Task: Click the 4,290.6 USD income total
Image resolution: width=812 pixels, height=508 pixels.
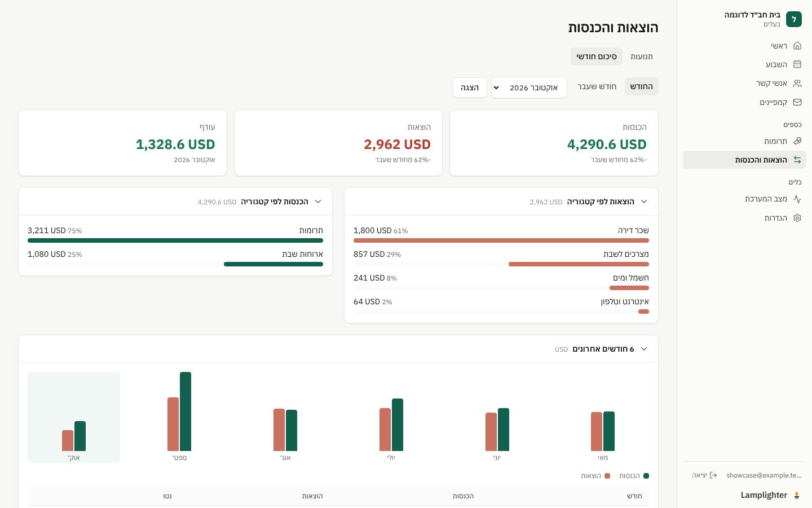Action: coord(607,144)
